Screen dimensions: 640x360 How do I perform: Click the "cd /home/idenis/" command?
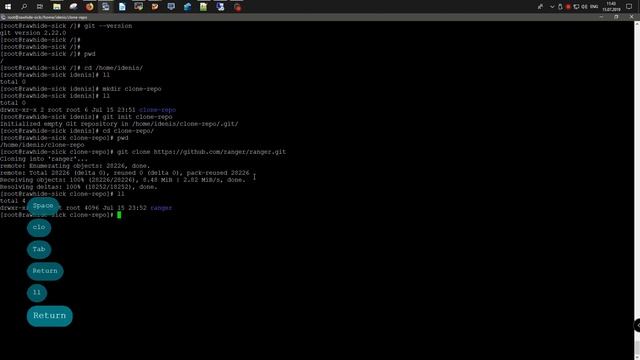[113, 68]
